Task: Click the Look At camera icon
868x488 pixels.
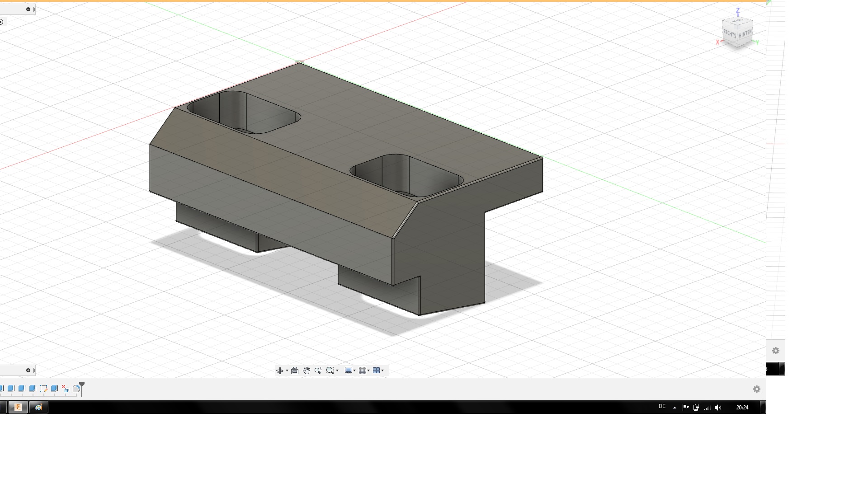Action: pos(295,371)
